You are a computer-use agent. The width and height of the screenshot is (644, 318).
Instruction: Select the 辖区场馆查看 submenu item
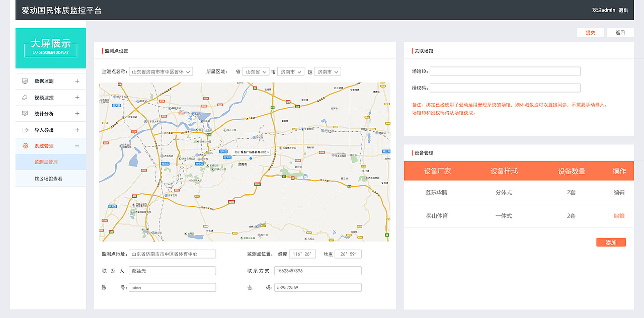[x=51, y=178]
